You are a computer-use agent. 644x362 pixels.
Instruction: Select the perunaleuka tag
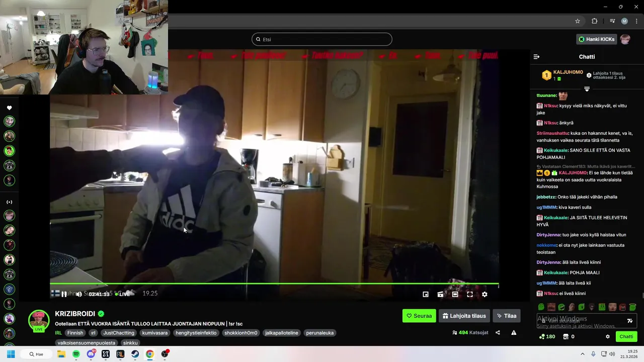coord(320,333)
